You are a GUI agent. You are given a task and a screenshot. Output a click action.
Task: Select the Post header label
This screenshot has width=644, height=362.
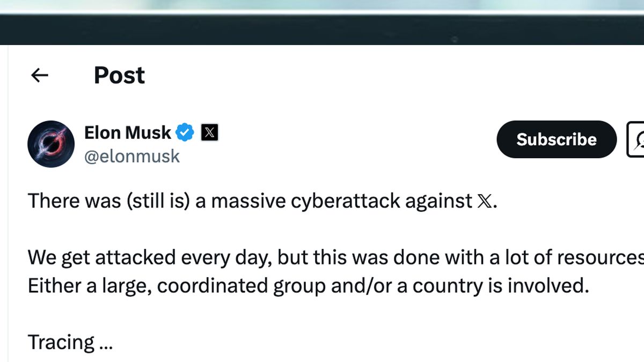119,75
